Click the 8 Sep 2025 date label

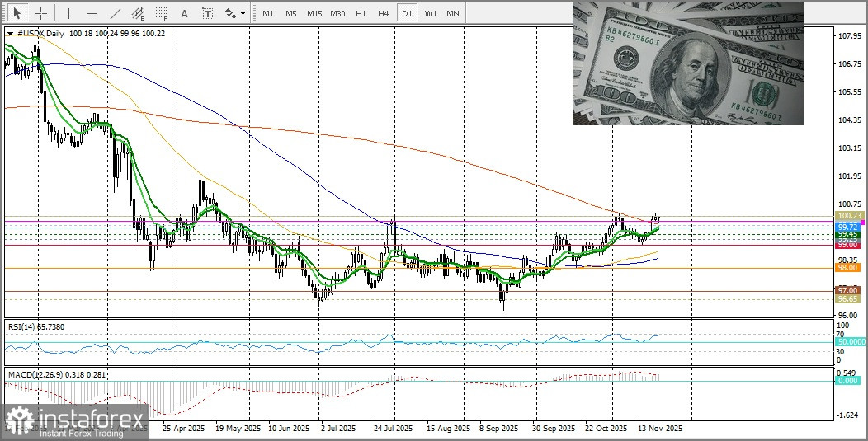pos(498,429)
